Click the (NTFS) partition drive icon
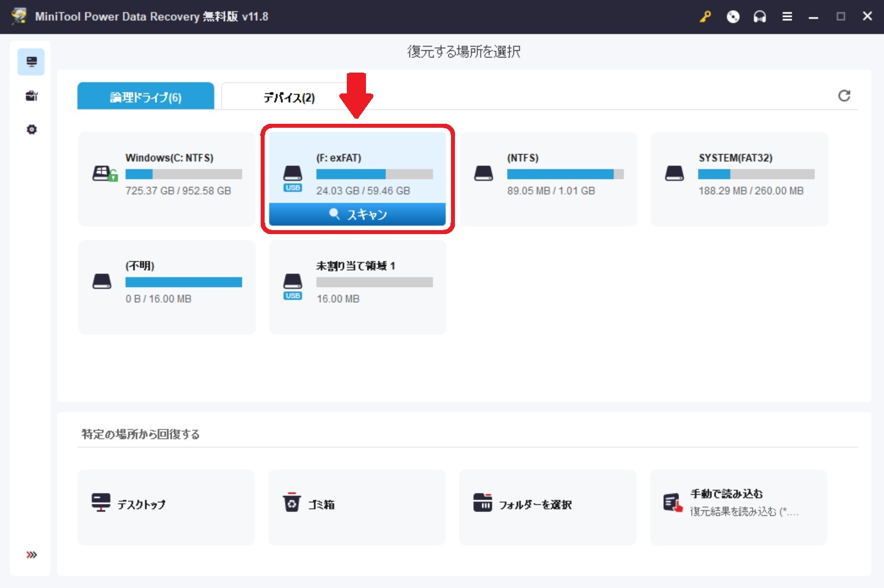 tap(484, 173)
